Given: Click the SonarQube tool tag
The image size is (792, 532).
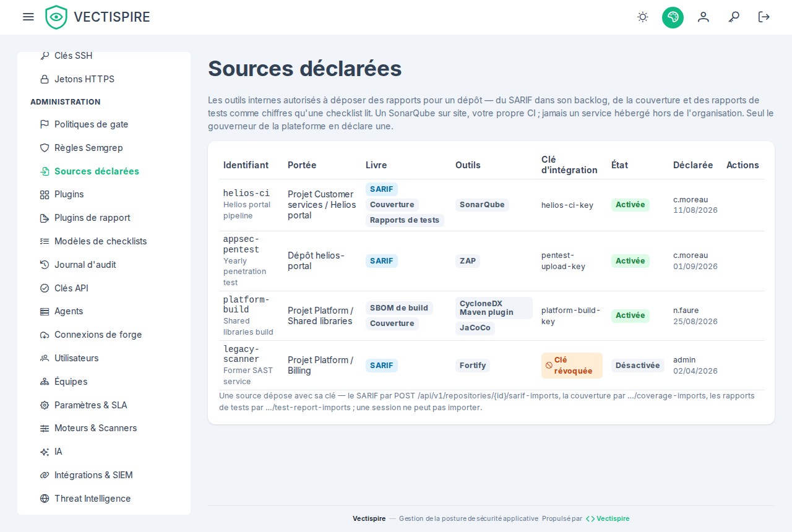Looking at the screenshot, I should click(x=482, y=205).
